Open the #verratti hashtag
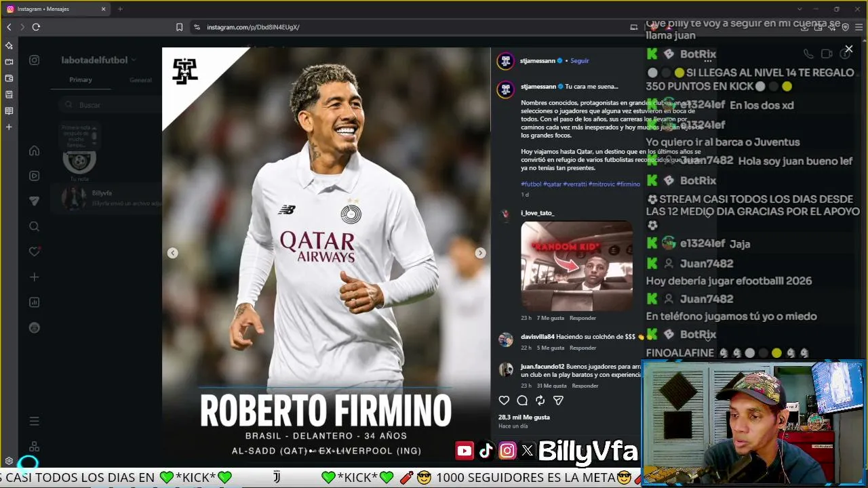 pyautogui.click(x=574, y=184)
